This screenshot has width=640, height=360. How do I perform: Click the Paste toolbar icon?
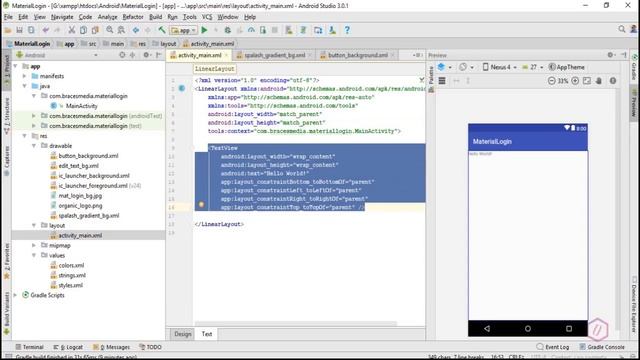click(x=95, y=30)
